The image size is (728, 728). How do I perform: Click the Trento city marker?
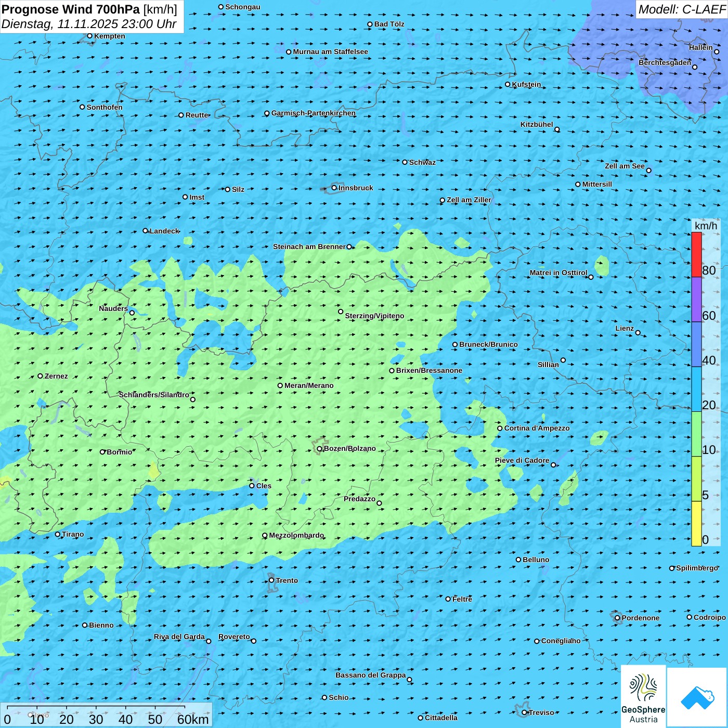271,580
